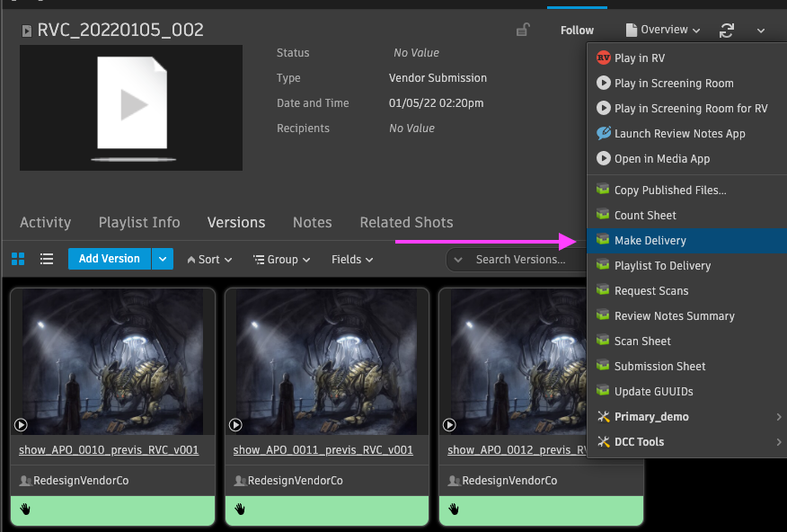The height and width of the screenshot is (532, 787).
Task: Switch to thumbnail grid view
Action: [18, 259]
